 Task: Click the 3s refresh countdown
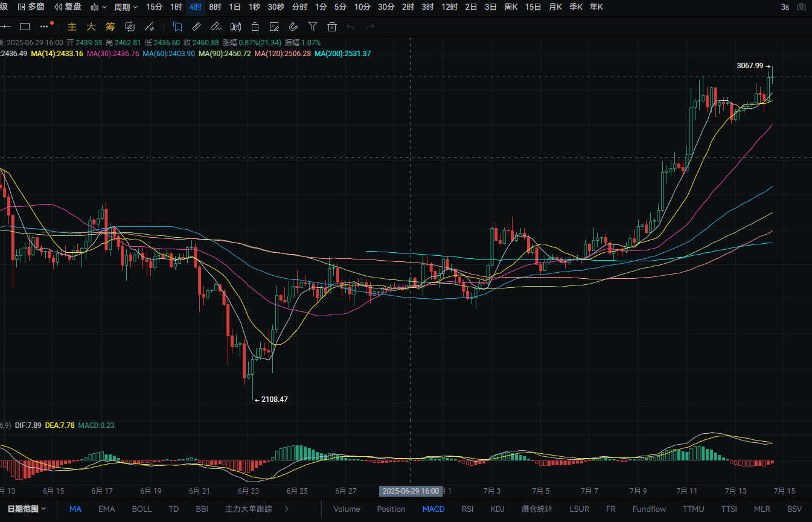[x=785, y=7]
